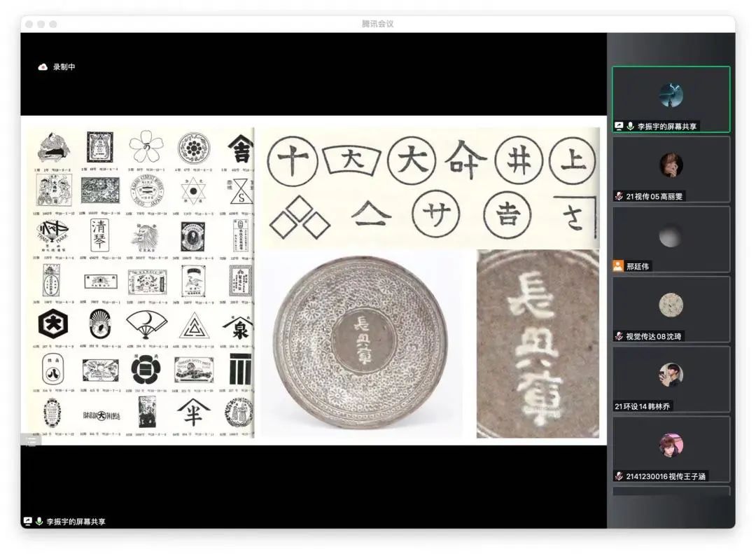
Task: Select 韩林乔's participant avatar
Action: (x=671, y=375)
